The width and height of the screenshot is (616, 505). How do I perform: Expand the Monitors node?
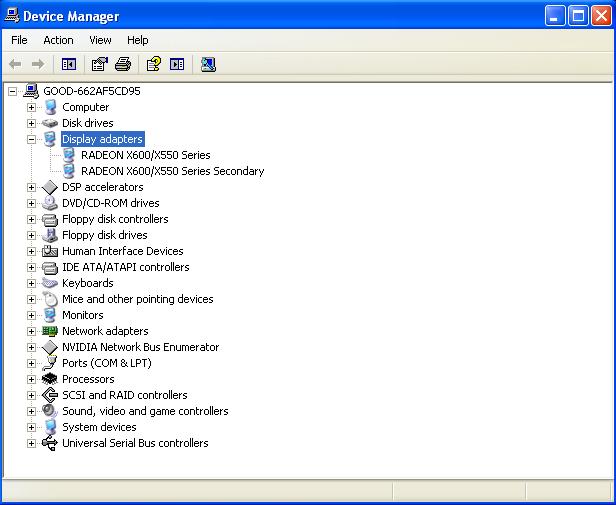(x=31, y=316)
